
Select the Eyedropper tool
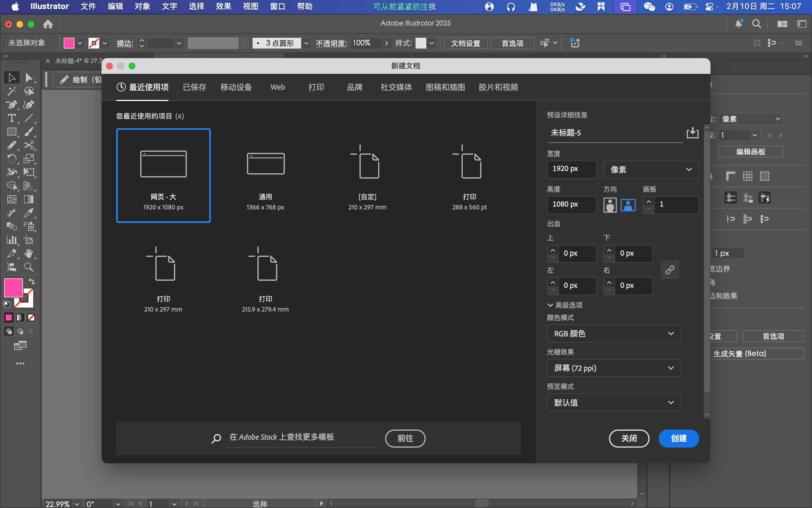pyautogui.click(x=29, y=213)
